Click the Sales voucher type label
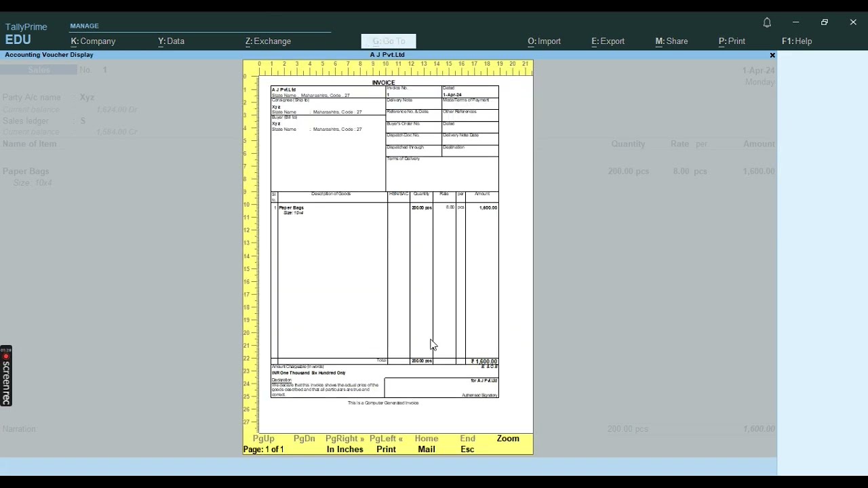 click(39, 70)
